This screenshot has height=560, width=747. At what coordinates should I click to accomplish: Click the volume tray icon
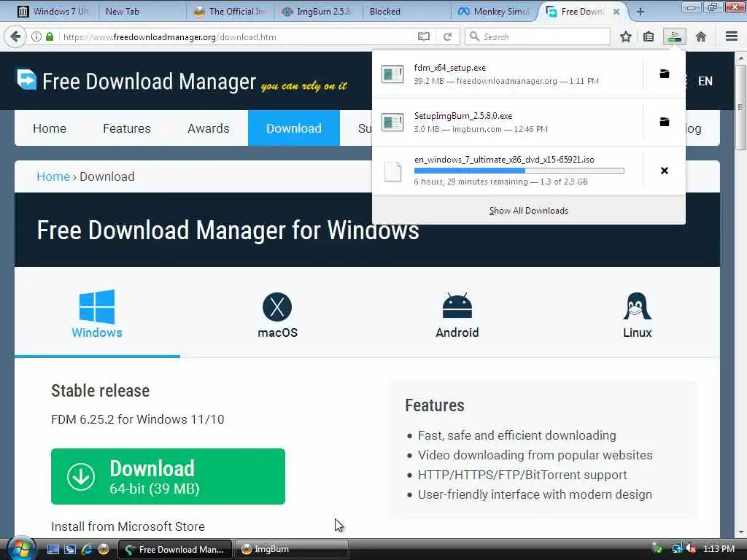coord(691,549)
